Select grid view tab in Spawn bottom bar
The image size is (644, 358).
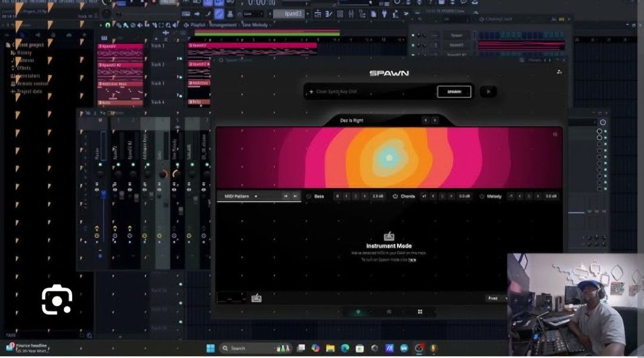[x=420, y=312]
